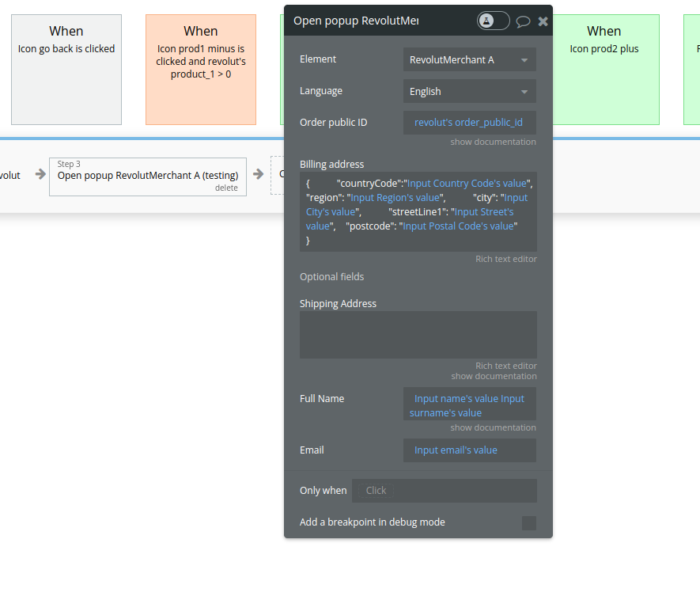Open the Language dropdown set to English

click(470, 92)
